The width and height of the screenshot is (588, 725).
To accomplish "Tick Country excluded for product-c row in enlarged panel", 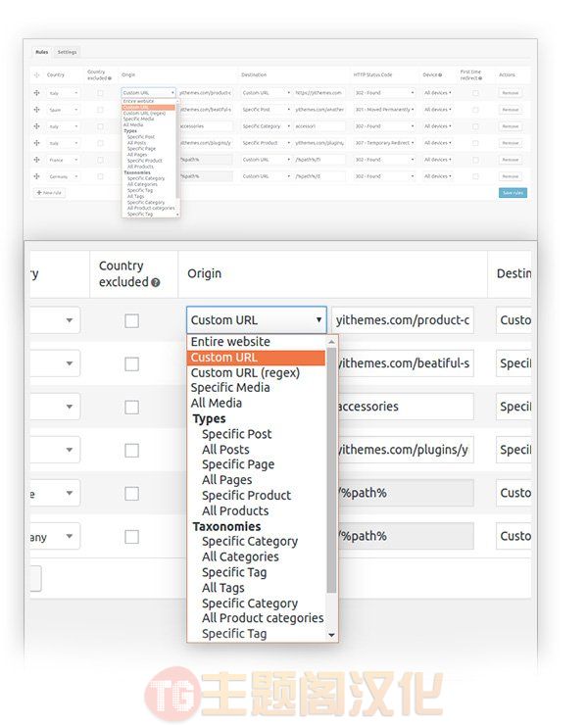I will point(132,320).
